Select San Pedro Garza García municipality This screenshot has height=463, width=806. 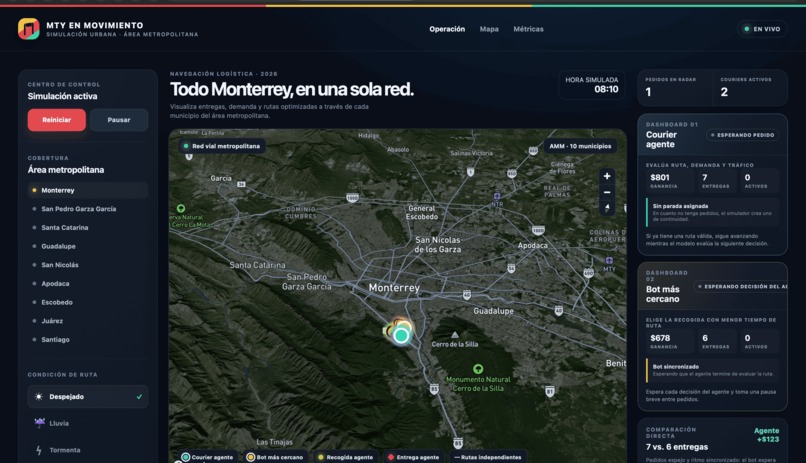click(88, 209)
